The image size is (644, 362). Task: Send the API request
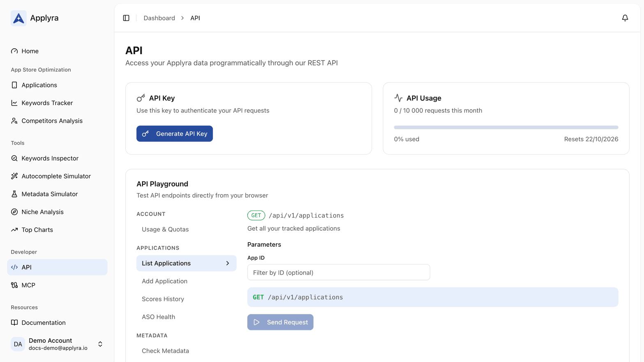click(x=280, y=322)
